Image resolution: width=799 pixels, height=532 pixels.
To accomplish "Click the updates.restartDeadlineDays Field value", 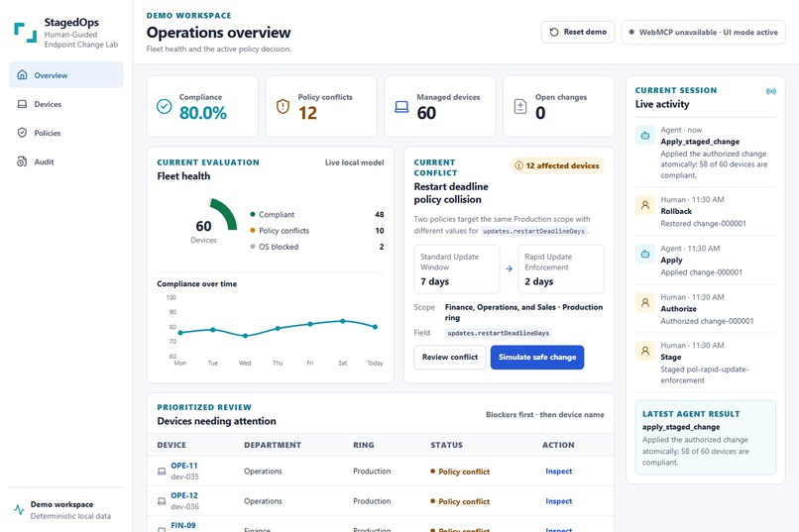I will click(x=499, y=333).
